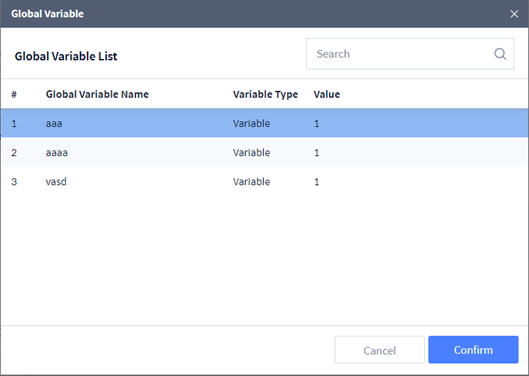Click the Variable type cell of vasd

pos(251,182)
